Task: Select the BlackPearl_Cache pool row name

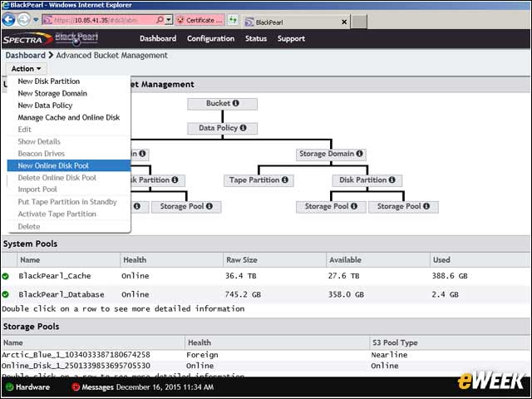Action: pos(55,276)
